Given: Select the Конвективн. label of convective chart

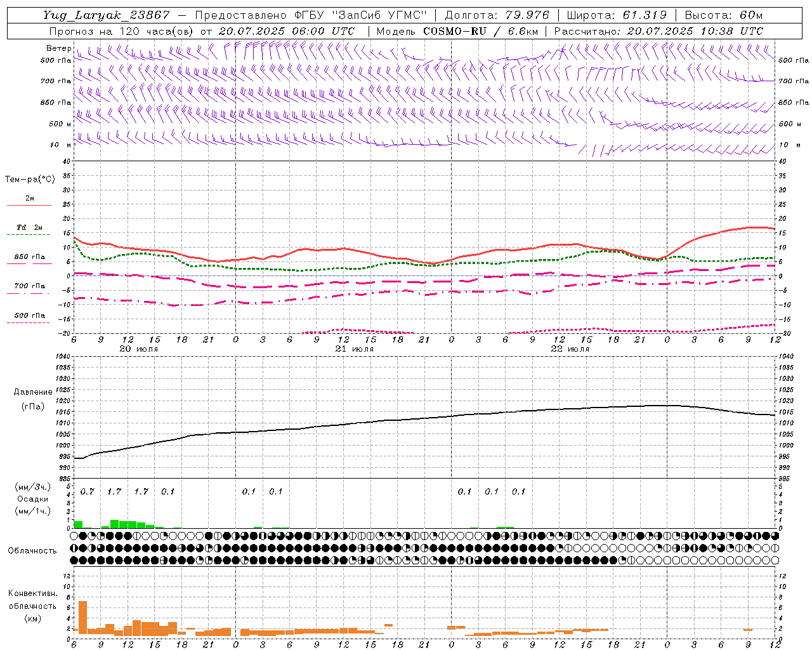Looking at the screenshot, I should pos(33,594).
